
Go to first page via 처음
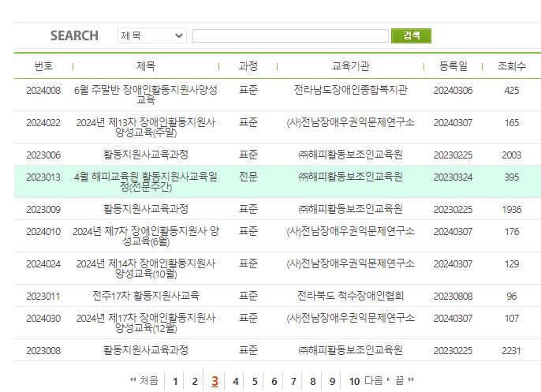pos(144,381)
